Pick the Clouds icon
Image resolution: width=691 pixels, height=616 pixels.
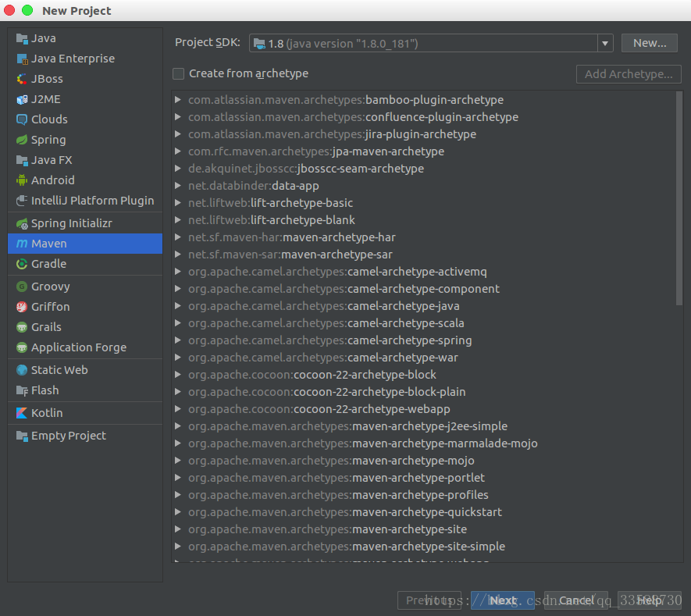(22, 119)
